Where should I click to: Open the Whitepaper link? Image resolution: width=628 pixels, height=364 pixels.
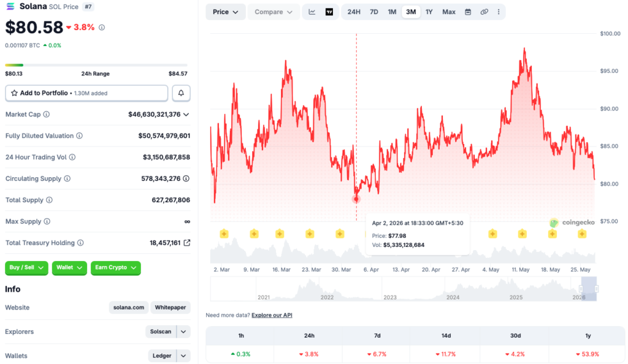click(x=170, y=308)
